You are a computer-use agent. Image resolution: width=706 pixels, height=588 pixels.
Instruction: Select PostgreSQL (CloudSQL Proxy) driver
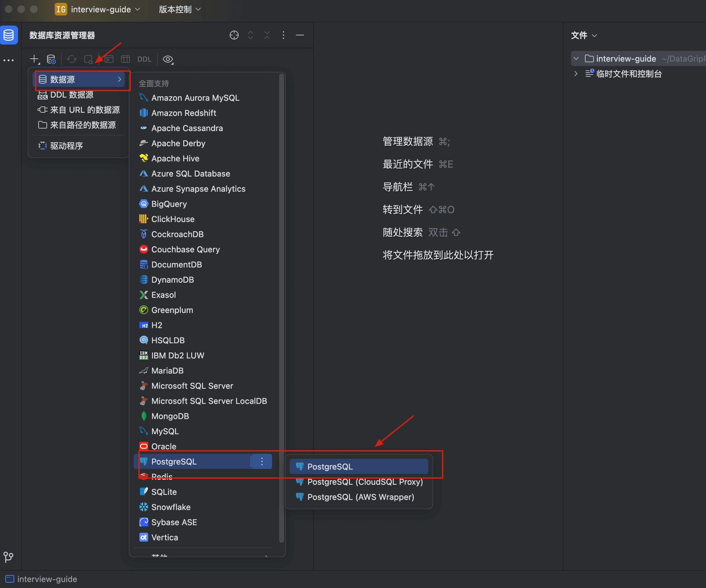click(x=359, y=482)
